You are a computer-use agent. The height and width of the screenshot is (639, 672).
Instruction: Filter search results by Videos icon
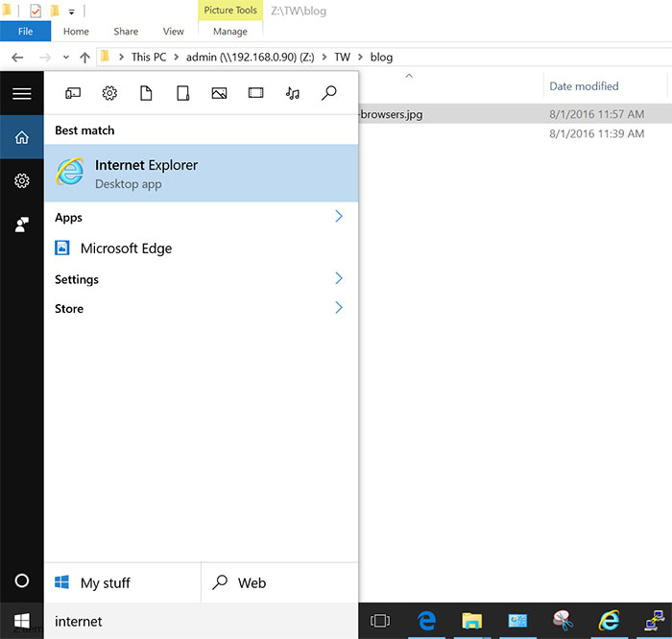256,93
